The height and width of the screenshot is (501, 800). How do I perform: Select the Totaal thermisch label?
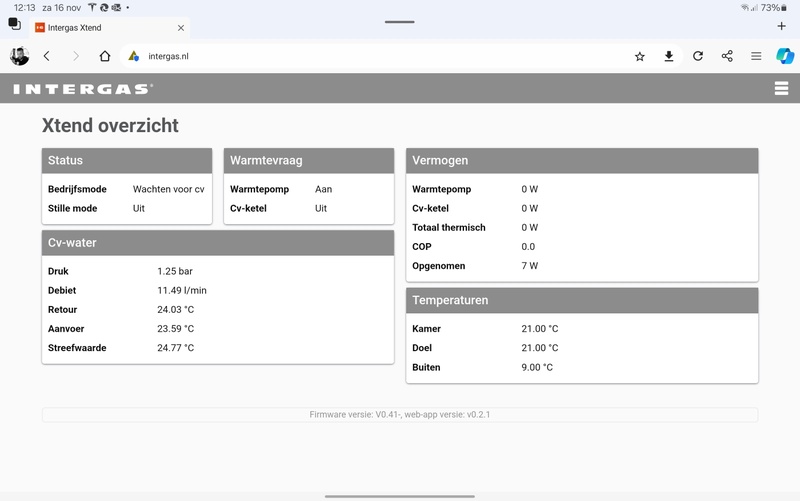[449, 228]
